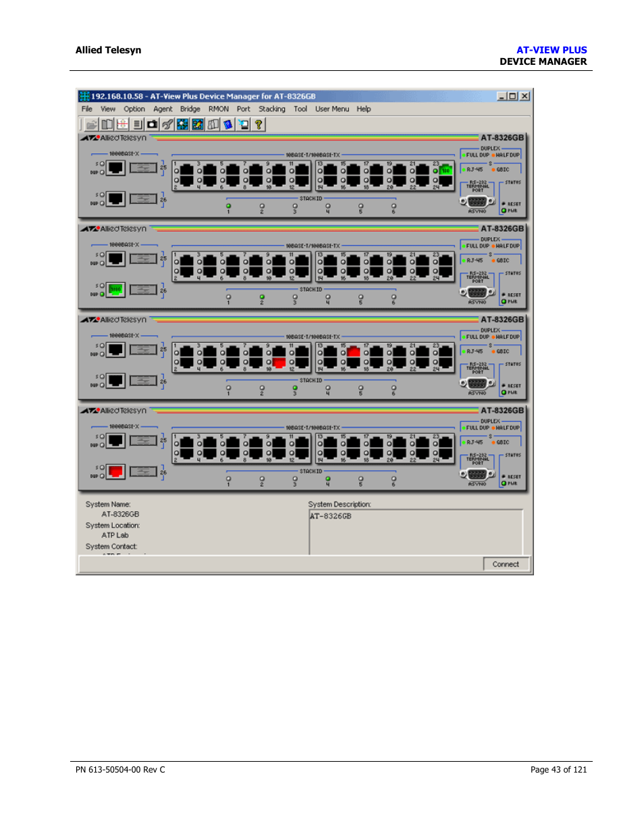The image size is (644, 834).
Task: Click Stack ID 2 LED on second unit
Action: (x=262, y=296)
